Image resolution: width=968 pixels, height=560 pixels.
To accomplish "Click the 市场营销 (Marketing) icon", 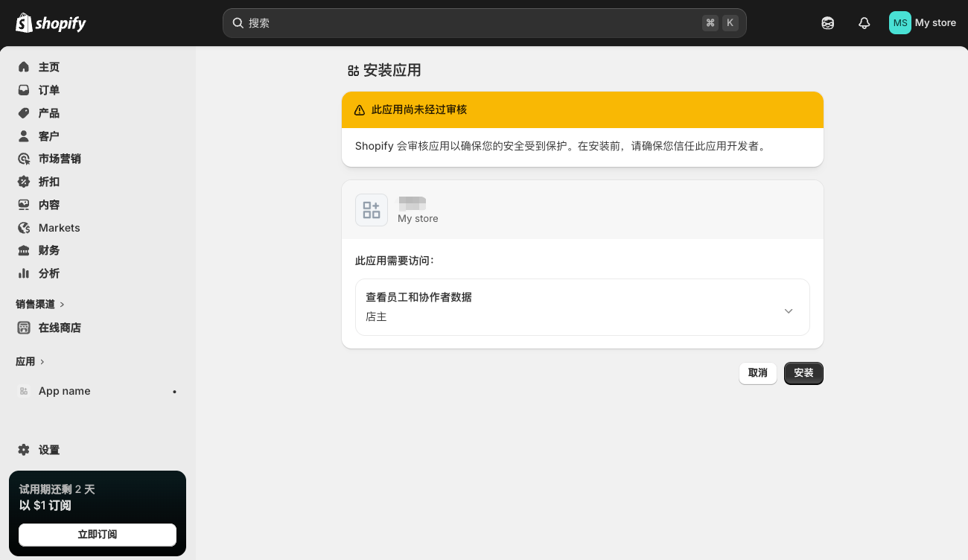I will pyautogui.click(x=25, y=159).
